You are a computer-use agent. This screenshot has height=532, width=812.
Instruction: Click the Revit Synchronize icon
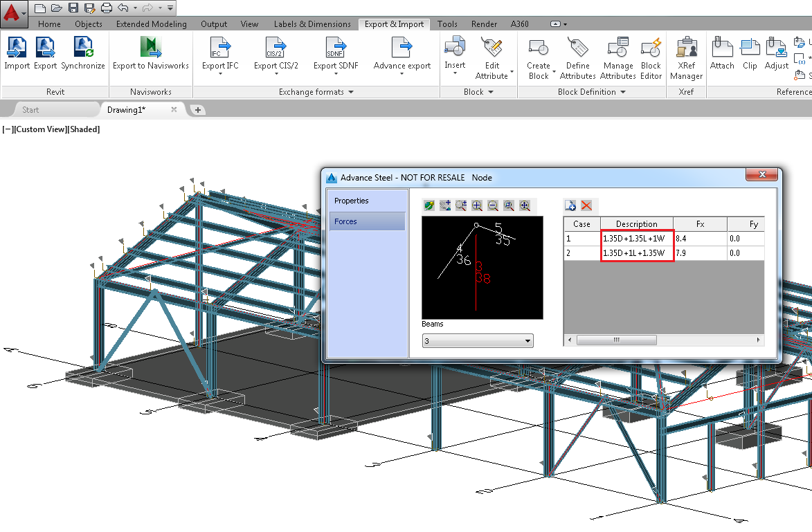tap(83, 53)
